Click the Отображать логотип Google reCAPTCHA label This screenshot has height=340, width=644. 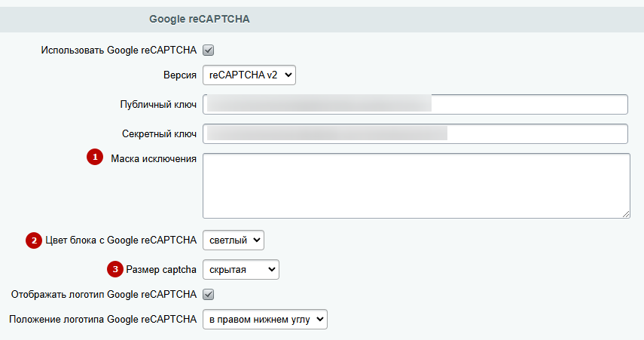tap(104, 294)
